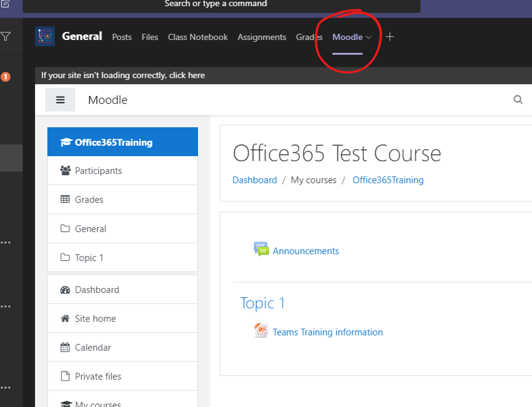Open the Moodle hamburger navigation menu
This screenshot has height=407, width=532.
[60, 99]
